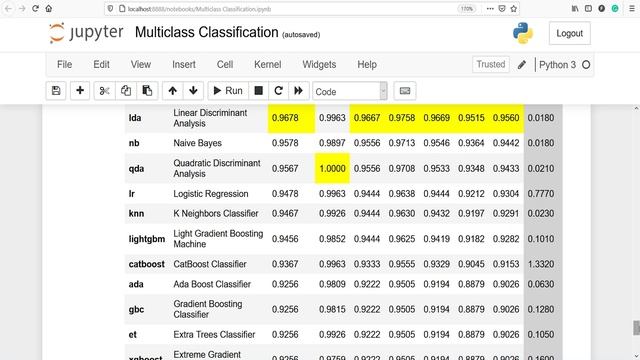The height and width of the screenshot is (360, 640).
Task: Reload the browser page
Action: [x=36, y=9]
